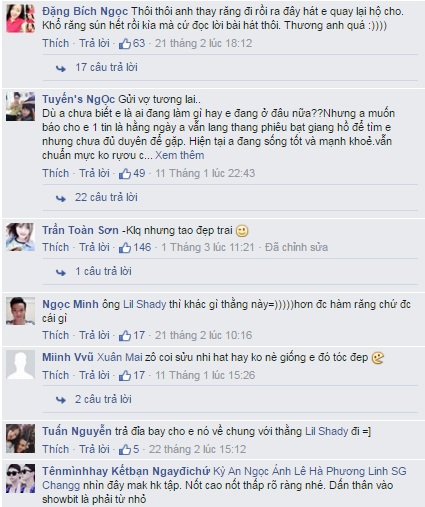Expand the 1 câu trả lời reply thread
Image resolution: width=425 pixels, height=507 pixels.
click(103, 271)
